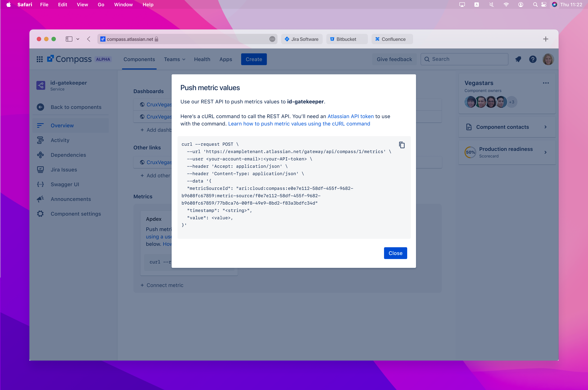The image size is (588, 390).
Task: Switch to the Components tab
Action: pyautogui.click(x=139, y=59)
